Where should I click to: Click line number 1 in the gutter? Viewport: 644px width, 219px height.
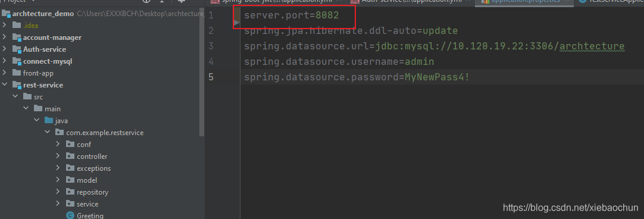tap(211, 16)
